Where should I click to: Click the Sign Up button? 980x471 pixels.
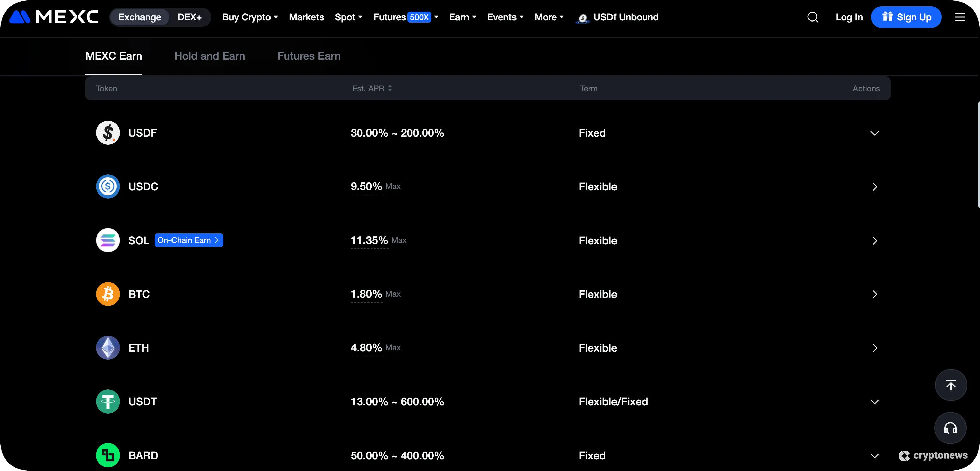906,17
